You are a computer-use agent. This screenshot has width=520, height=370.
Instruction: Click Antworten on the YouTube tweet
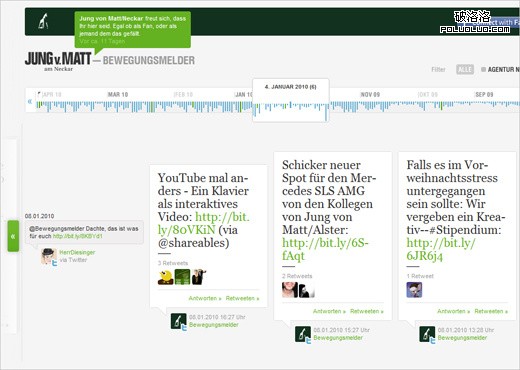pyautogui.click(x=205, y=298)
